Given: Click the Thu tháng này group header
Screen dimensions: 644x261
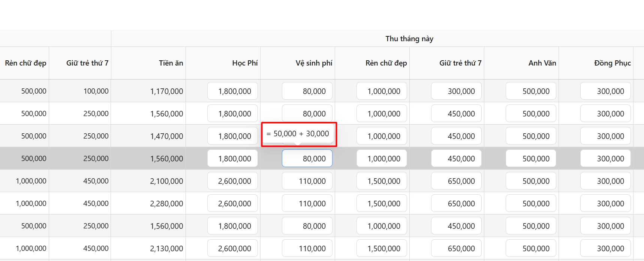Looking at the screenshot, I should click(x=409, y=39).
